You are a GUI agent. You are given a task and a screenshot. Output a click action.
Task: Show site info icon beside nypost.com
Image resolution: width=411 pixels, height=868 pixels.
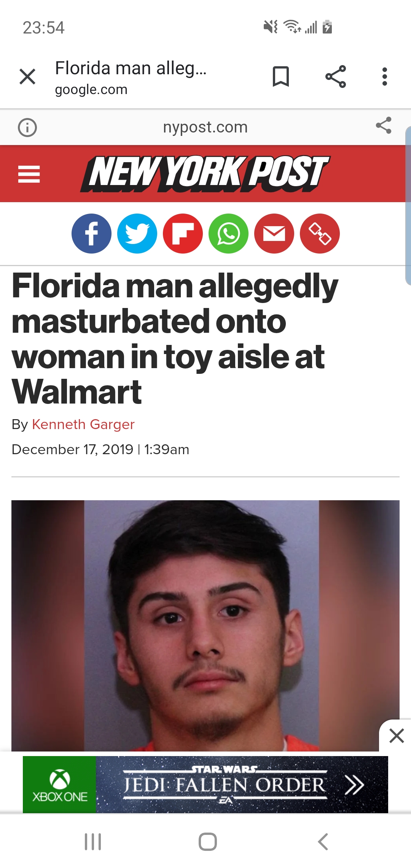[27, 127]
